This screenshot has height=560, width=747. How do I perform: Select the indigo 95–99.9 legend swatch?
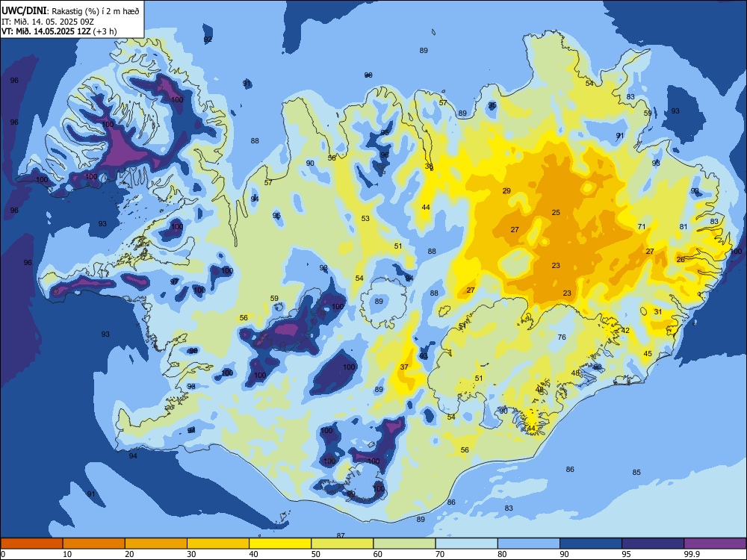[x=653, y=544]
